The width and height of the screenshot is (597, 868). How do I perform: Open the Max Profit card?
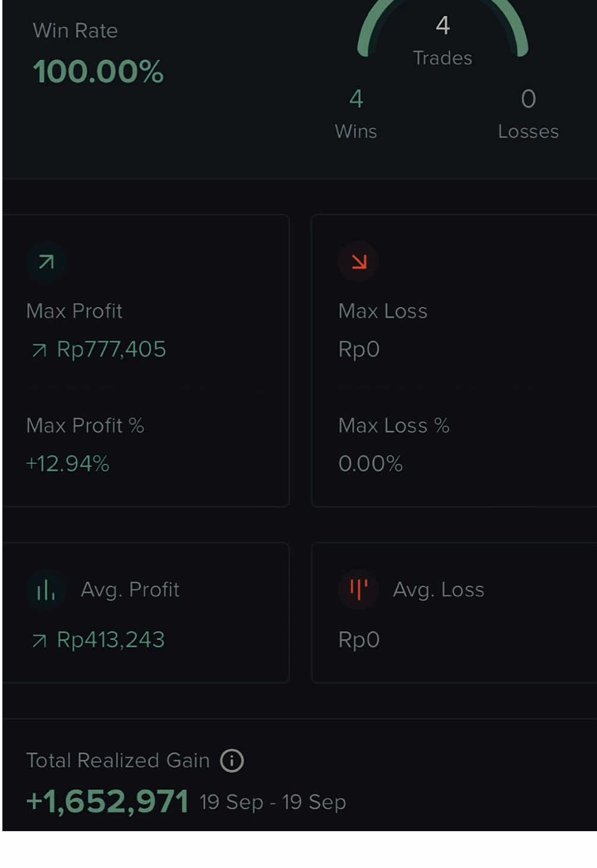[146, 361]
